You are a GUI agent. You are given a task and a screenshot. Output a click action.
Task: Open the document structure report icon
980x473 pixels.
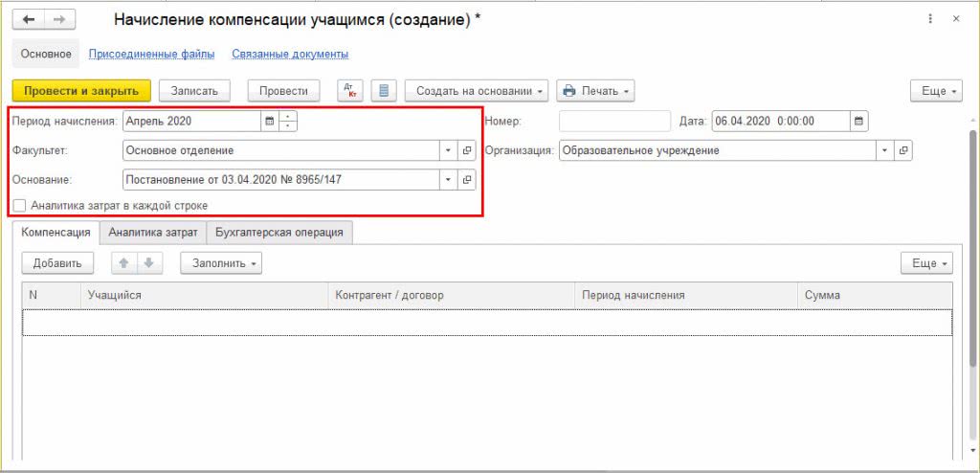click(383, 91)
